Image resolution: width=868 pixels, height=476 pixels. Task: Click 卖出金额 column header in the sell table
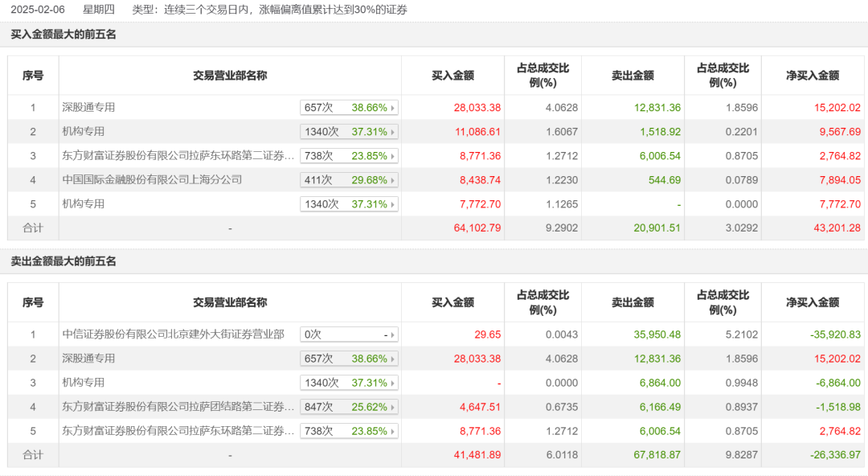(x=633, y=302)
